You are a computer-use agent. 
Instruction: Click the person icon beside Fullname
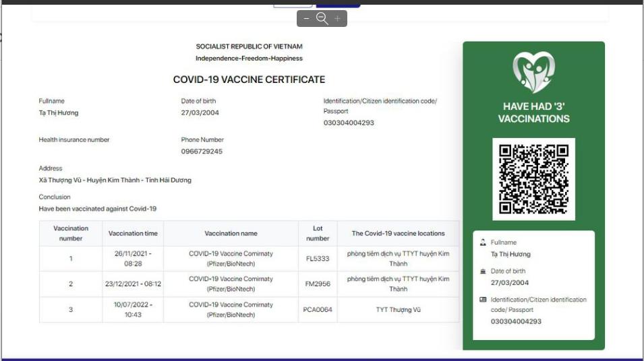pyautogui.click(x=483, y=242)
